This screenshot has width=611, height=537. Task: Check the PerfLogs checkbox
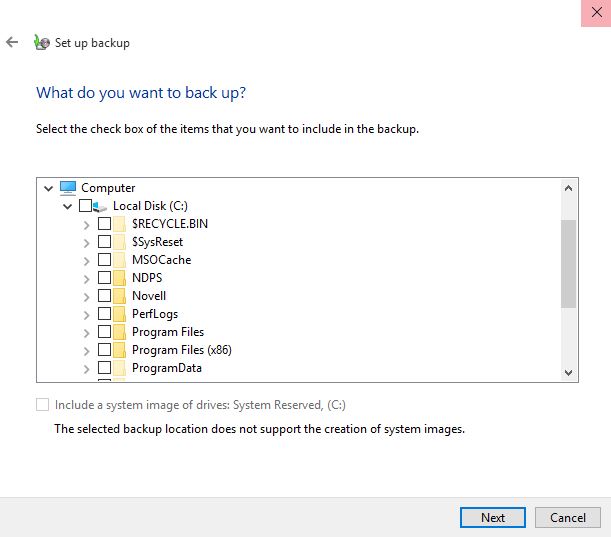coord(104,313)
